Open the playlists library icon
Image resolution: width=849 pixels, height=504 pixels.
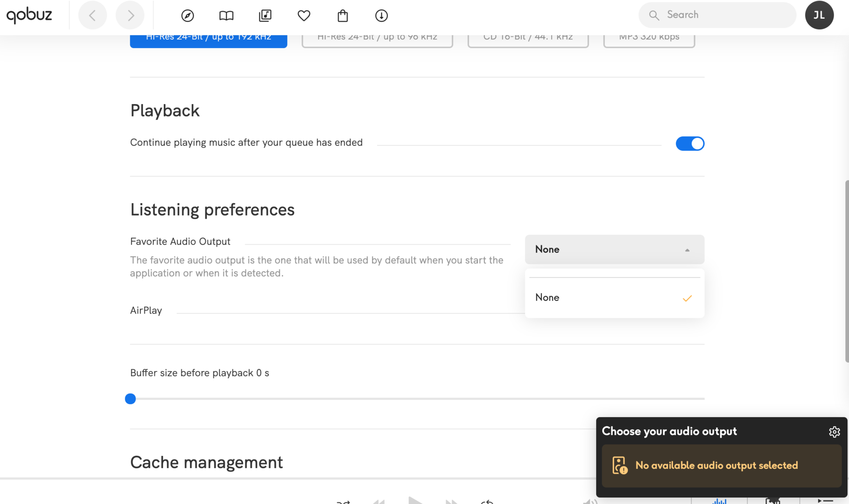pos(265,15)
